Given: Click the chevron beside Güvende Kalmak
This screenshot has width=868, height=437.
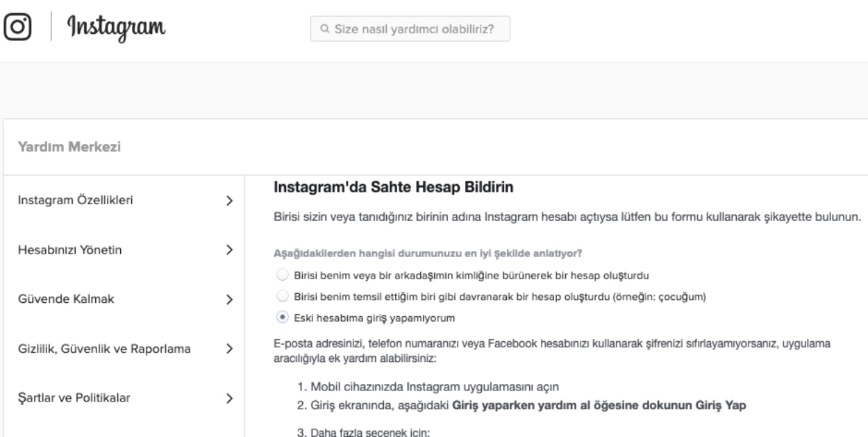Looking at the screenshot, I should pyautogui.click(x=230, y=299).
